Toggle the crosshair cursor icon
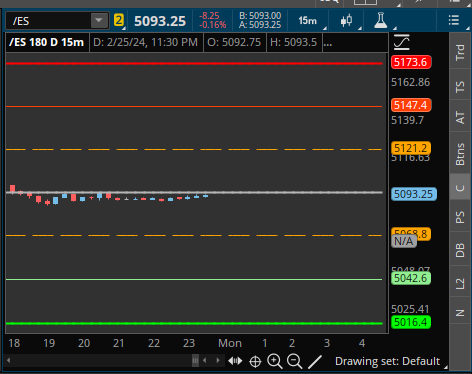 pos(255,361)
